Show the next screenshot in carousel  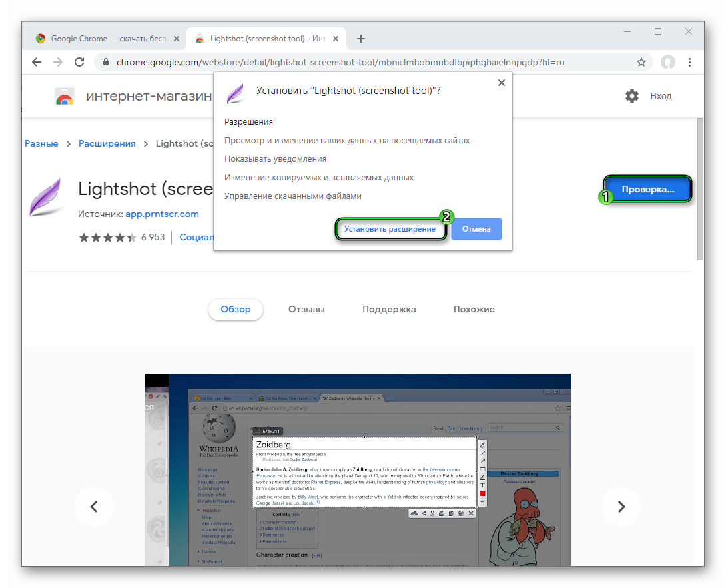tap(621, 507)
